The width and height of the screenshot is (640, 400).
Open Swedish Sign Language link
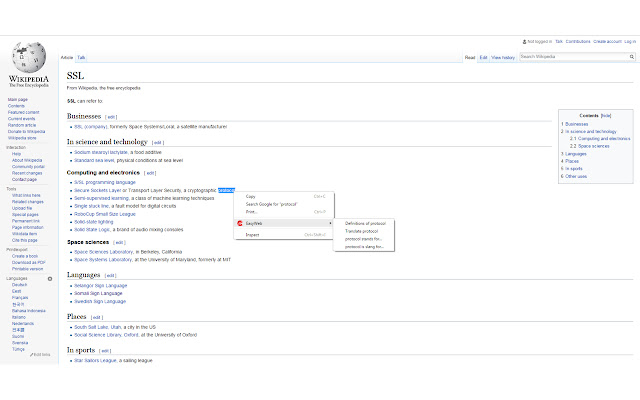[100, 302]
